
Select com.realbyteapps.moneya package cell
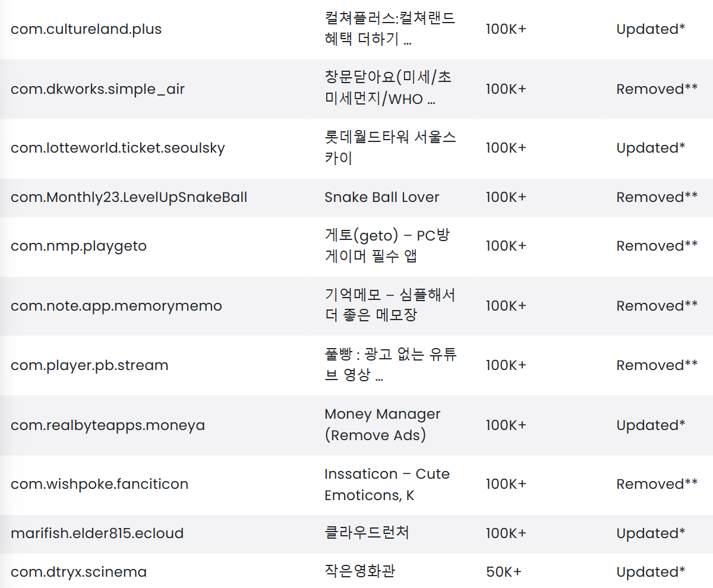point(108,425)
